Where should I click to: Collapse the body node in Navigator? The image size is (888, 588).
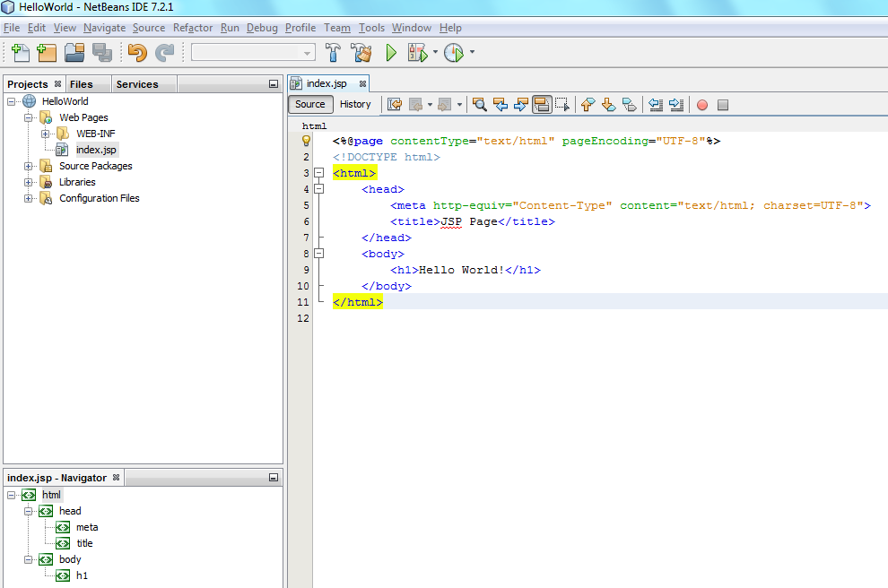coord(29,559)
